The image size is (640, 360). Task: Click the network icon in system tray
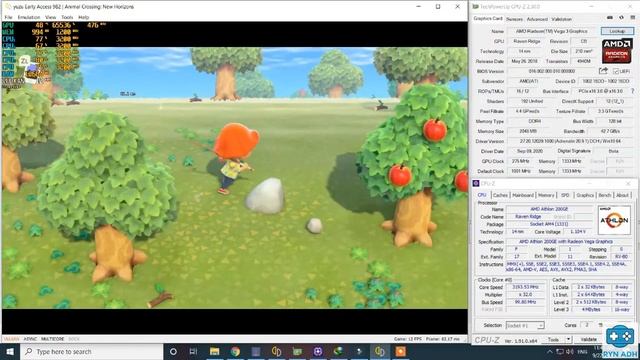click(560, 352)
